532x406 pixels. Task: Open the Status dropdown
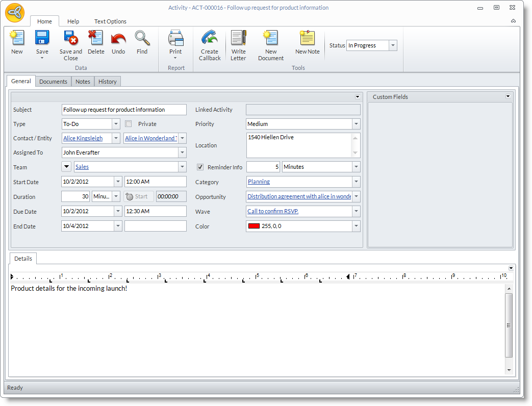click(x=393, y=45)
